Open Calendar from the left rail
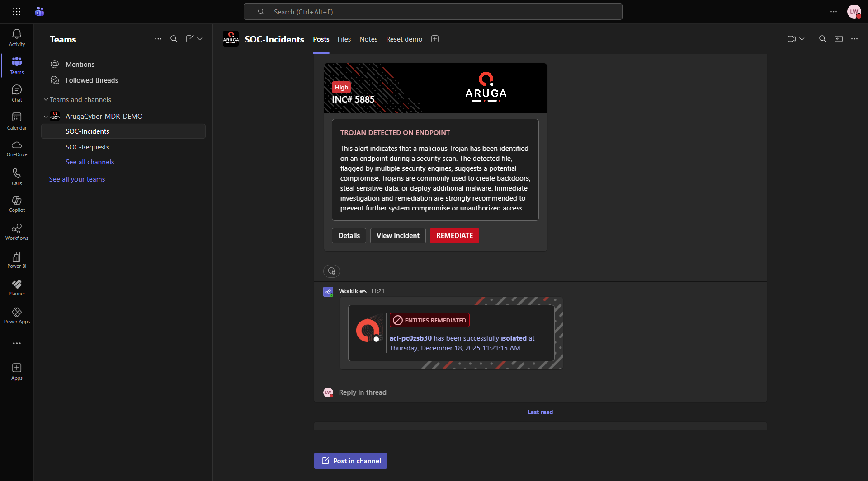Viewport: 868px width, 481px height. coord(17,121)
